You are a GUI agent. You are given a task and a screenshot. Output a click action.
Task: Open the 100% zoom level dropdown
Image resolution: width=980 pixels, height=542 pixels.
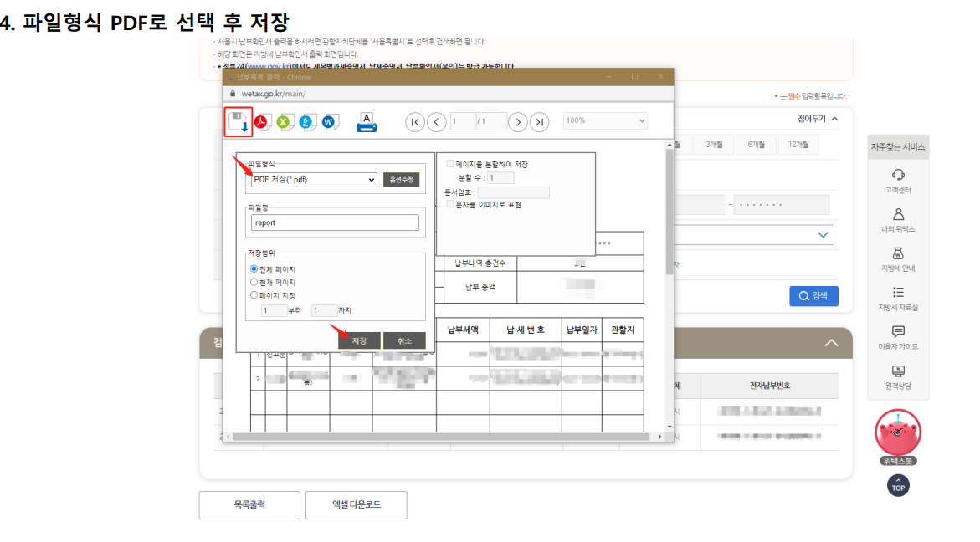604,120
